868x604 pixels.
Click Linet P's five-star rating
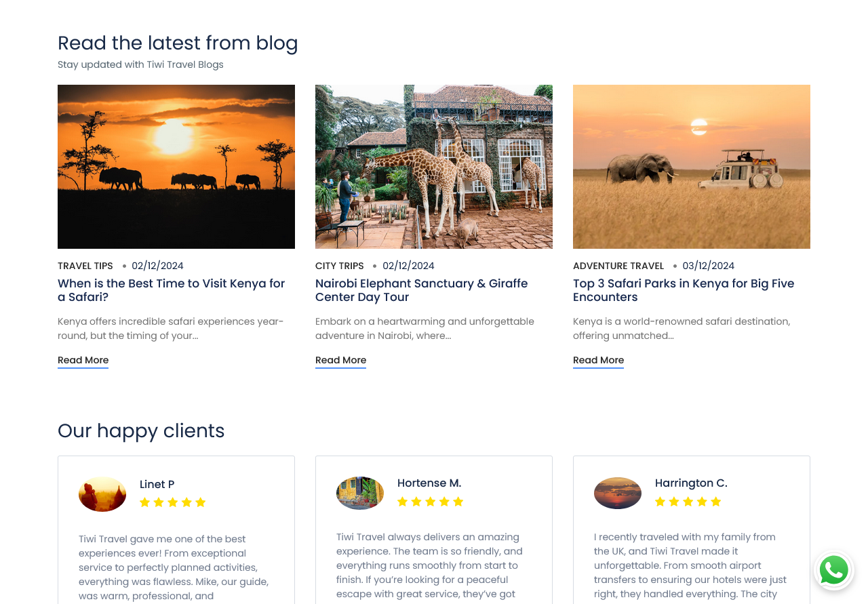[172, 502]
